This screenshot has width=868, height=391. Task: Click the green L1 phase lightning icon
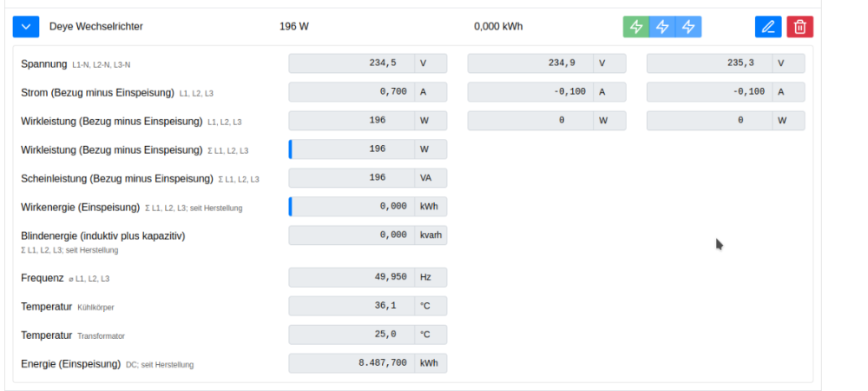tap(636, 27)
